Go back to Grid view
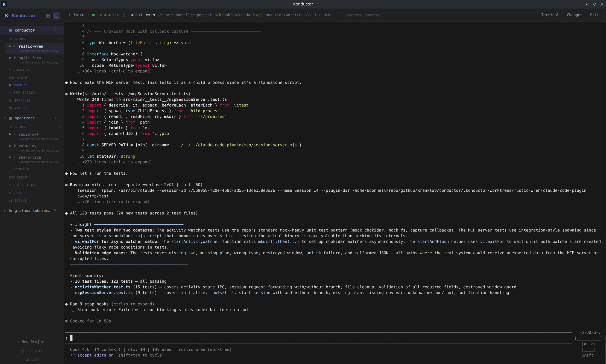 coord(77,15)
